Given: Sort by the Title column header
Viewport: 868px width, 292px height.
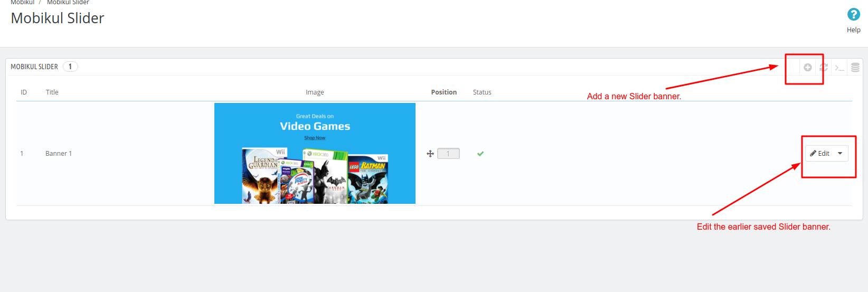Looking at the screenshot, I should point(52,92).
